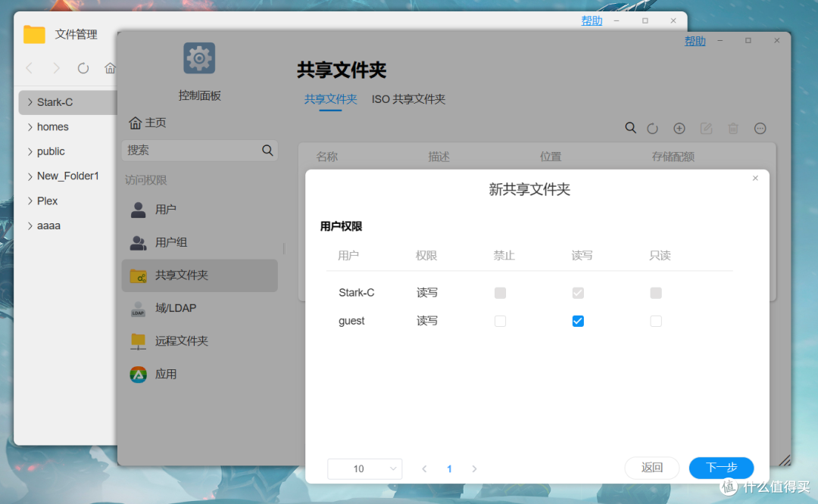Check 禁止 for the guest user
This screenshot has height=504, width=818.
click(x=501, y=321)
